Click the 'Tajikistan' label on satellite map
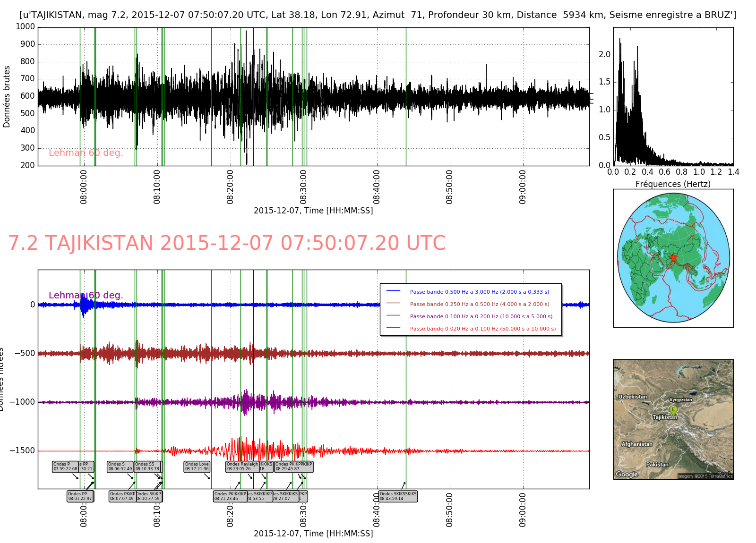The height and width of the screenshot is (543, 756). click(x=664, y=417)
